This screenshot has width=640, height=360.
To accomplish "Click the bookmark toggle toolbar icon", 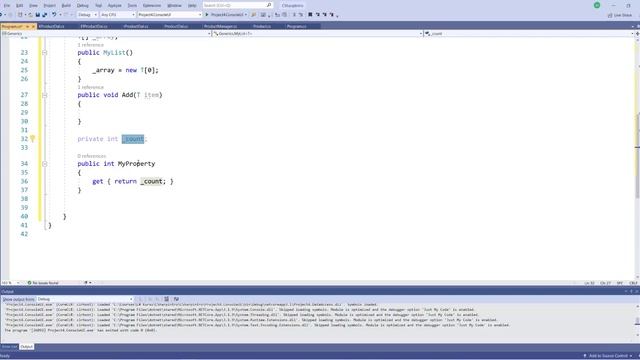I will click(310, 15).
